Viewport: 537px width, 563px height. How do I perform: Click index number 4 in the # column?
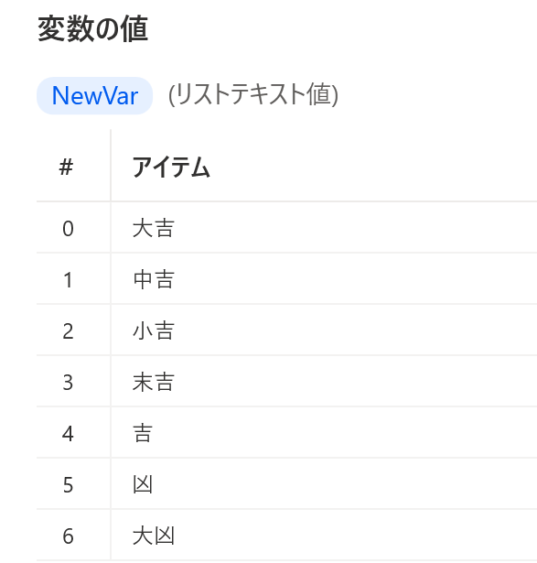(x=68, y=434)
